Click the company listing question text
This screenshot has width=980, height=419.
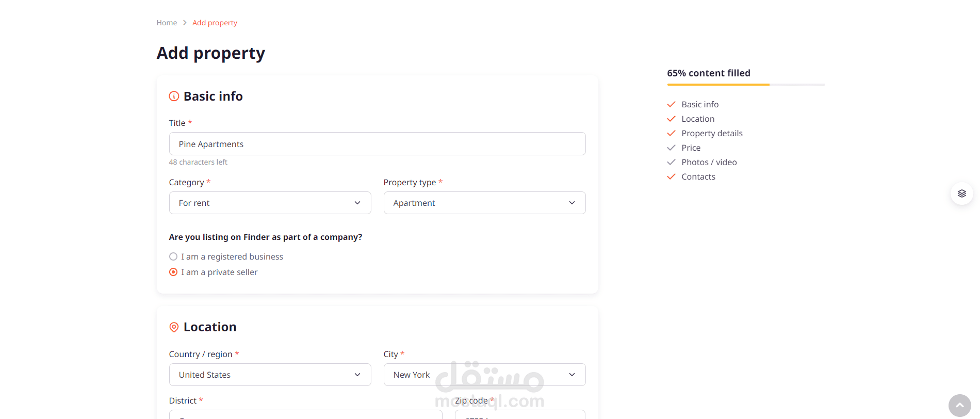[x=266, y=237]
